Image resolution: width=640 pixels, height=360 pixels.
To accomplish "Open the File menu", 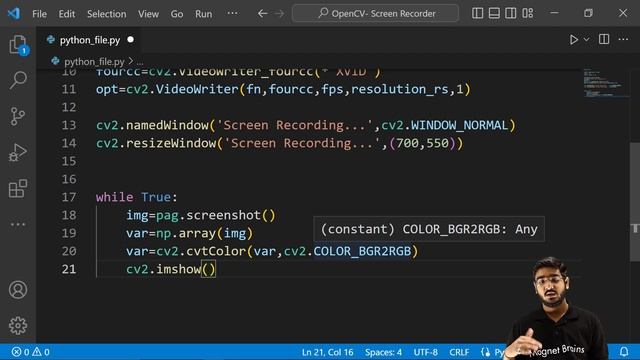I will click(39, 14).
